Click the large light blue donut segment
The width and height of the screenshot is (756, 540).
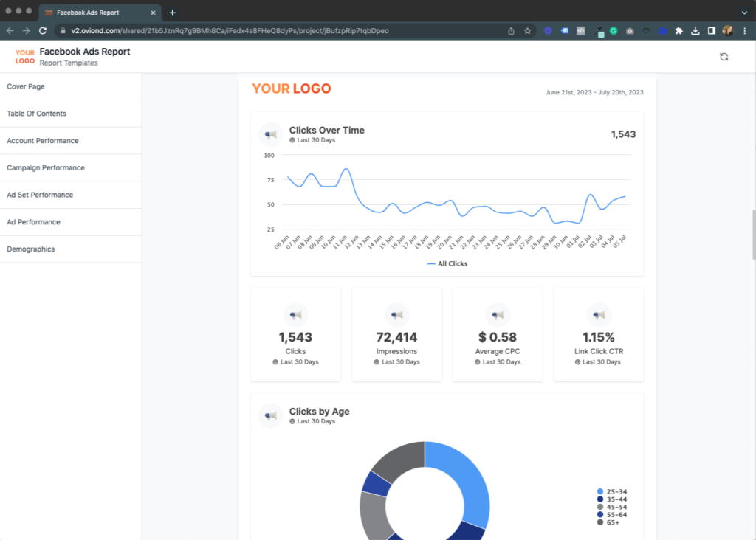click(x=466, y=480)
